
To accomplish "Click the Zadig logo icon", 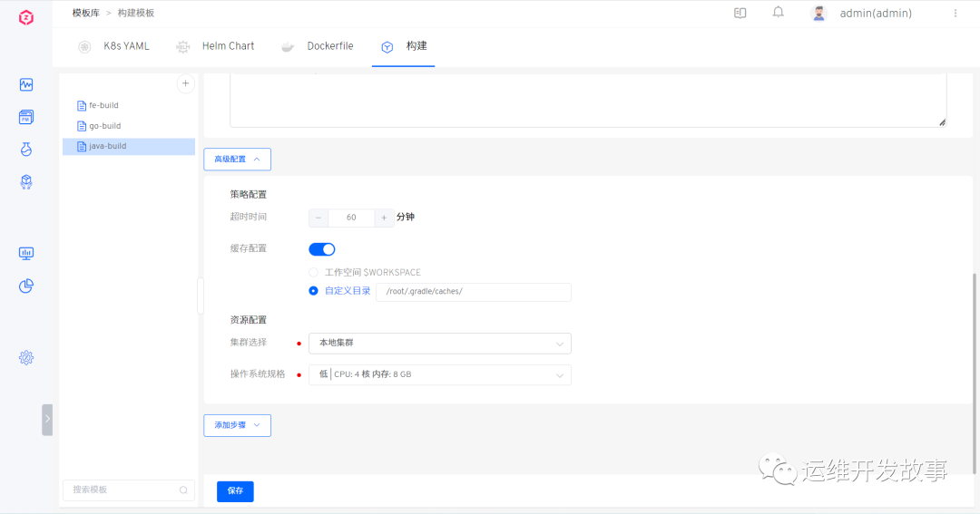I will tap(25, 17).
